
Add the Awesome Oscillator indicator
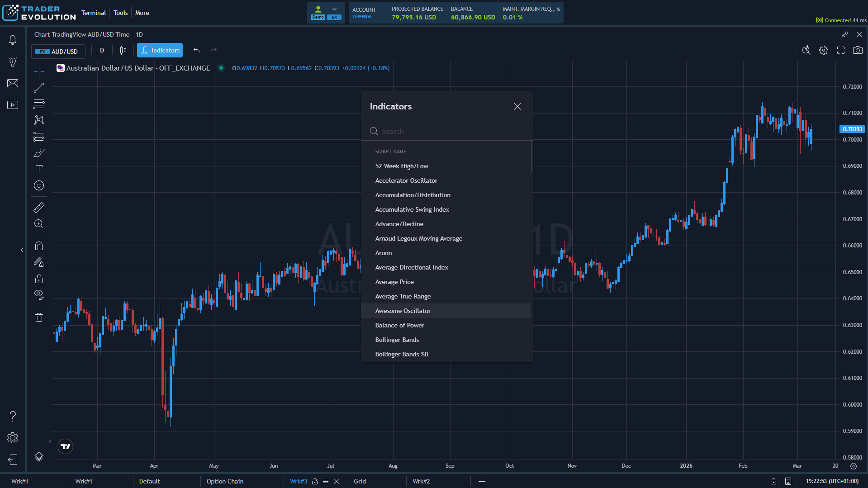pyautogui.click(x=403, y=311)
